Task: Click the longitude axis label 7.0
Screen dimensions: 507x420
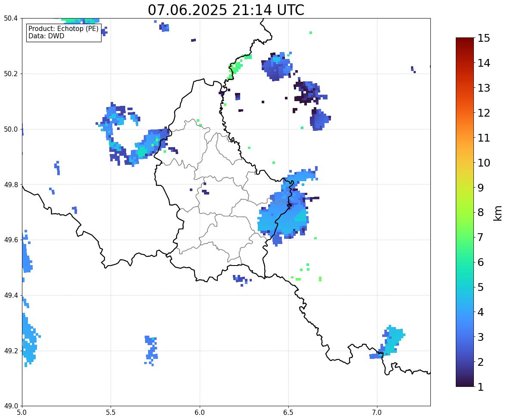Action: click(377, 413)
